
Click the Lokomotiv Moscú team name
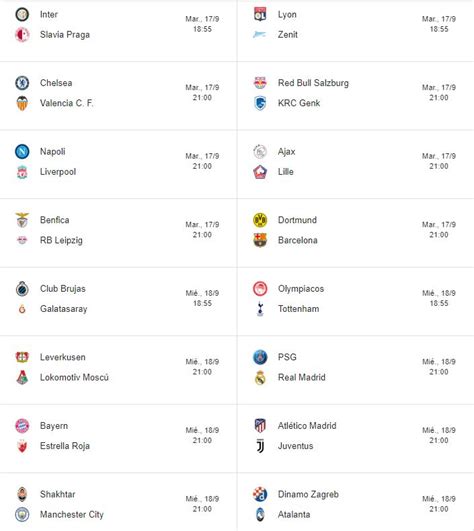coord(74,377)
